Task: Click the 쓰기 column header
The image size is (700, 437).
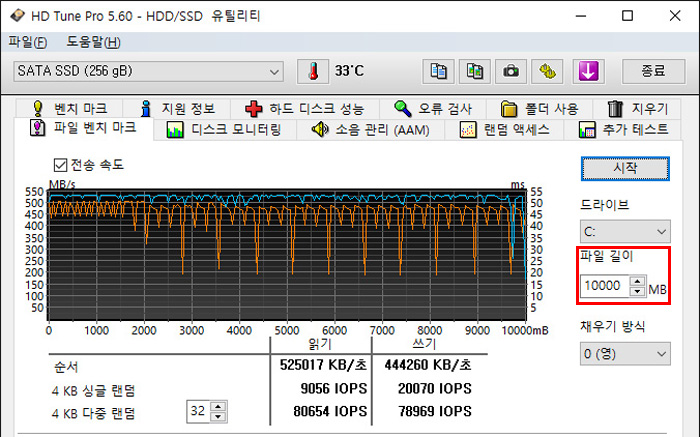Action: (424, 344)
